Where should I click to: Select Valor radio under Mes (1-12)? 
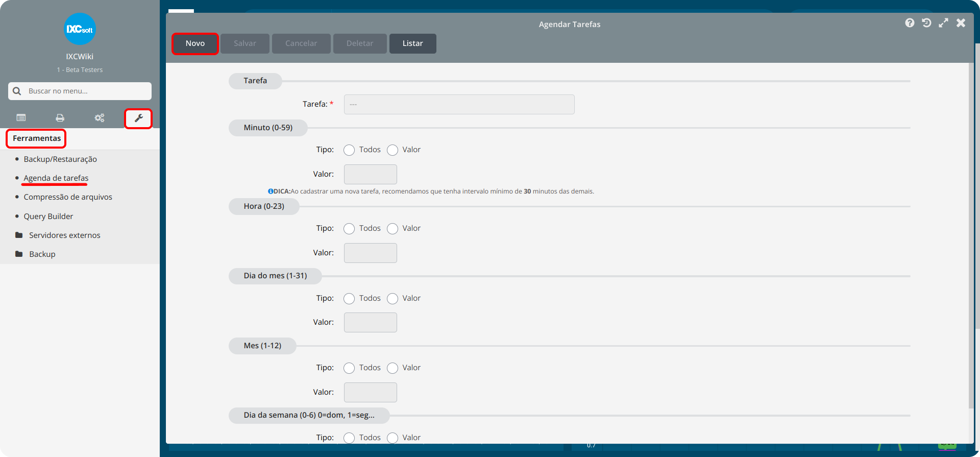[x=393, y=368]
